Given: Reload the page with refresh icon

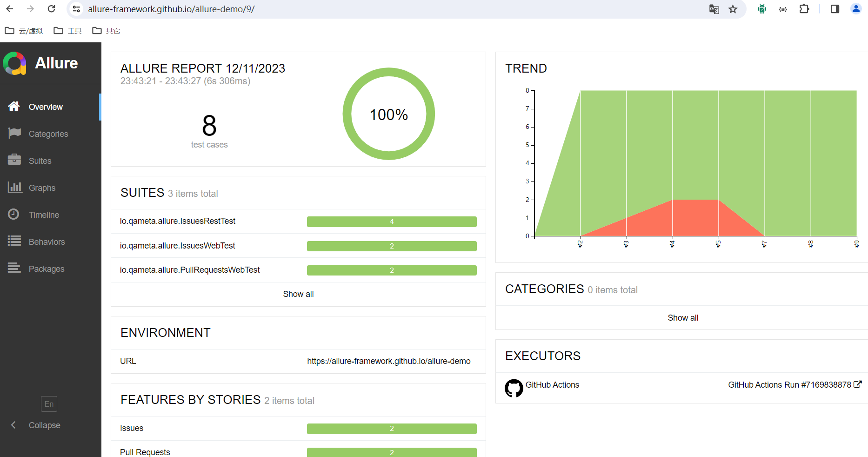Looking at the screenshot, I should tap(52, 9).
